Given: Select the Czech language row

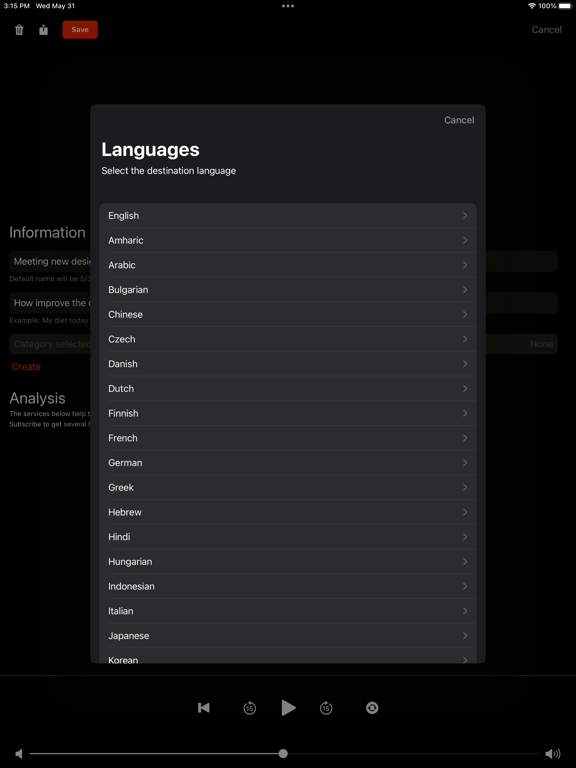Looking at the screenshot, I should pyautogui.click(x=288, y=339).
